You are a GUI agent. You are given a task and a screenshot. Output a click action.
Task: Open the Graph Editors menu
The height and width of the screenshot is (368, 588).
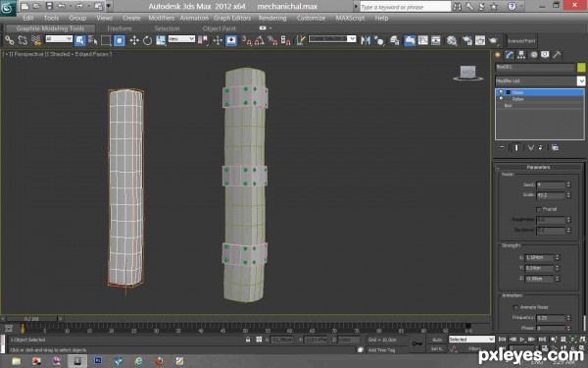tap(232, 18)
